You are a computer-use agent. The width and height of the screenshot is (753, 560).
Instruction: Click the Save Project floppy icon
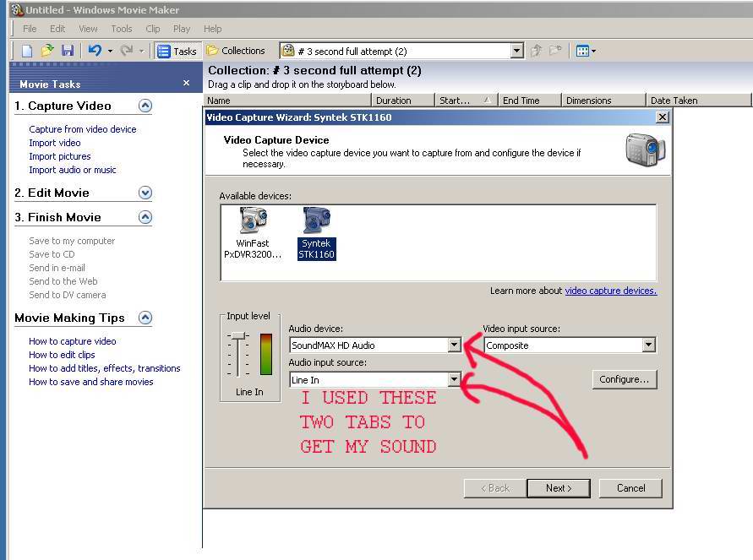coord(68,51)
